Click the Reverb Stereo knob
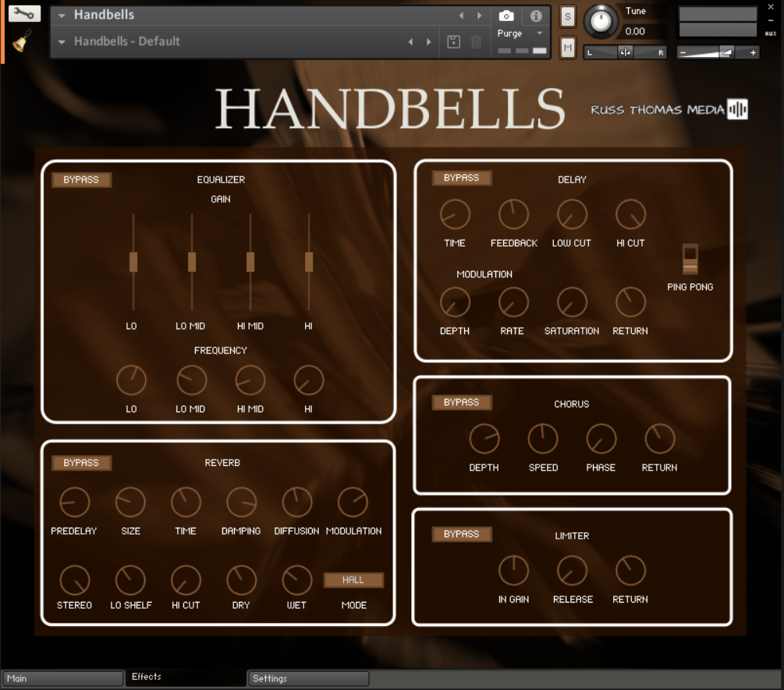 pos(75,581)
